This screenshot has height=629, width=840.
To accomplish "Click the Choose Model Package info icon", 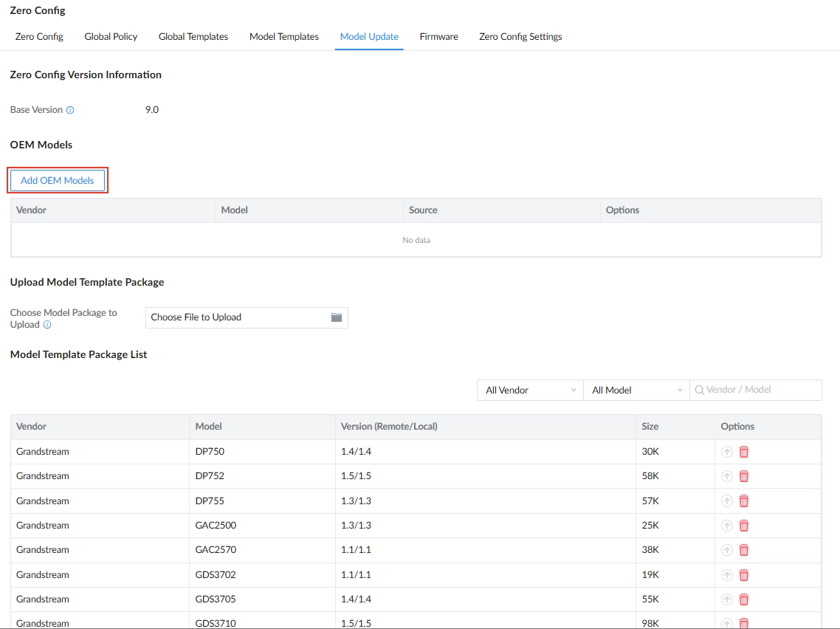I will coord(47,325).
